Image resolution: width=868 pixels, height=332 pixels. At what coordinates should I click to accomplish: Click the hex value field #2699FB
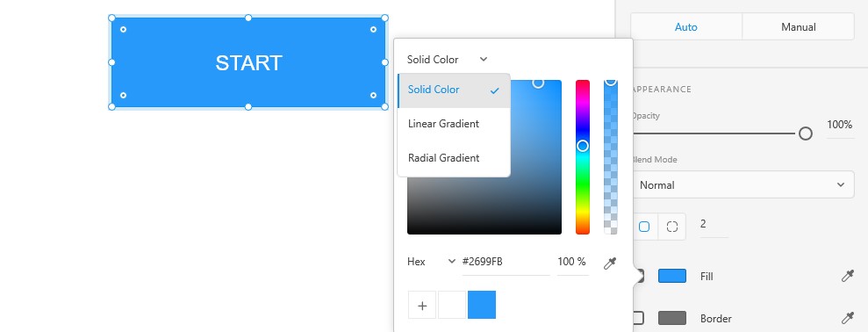point(506,262)
